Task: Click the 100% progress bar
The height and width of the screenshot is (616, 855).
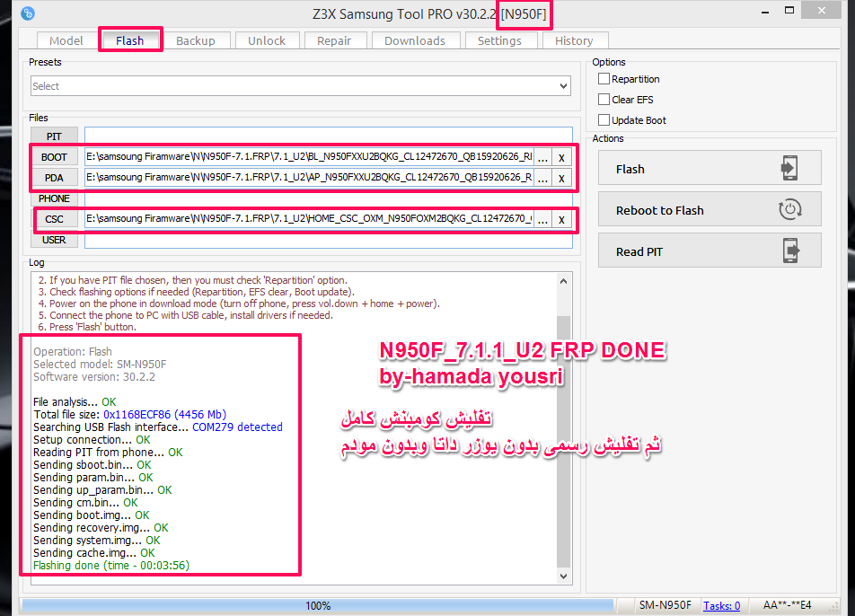Action: pos(318,605)
